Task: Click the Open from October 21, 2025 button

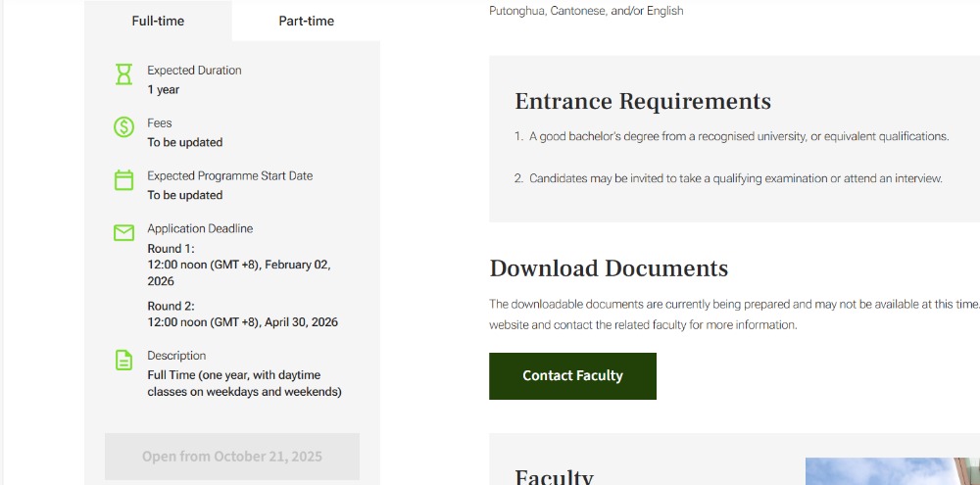Action: [232, 457]
